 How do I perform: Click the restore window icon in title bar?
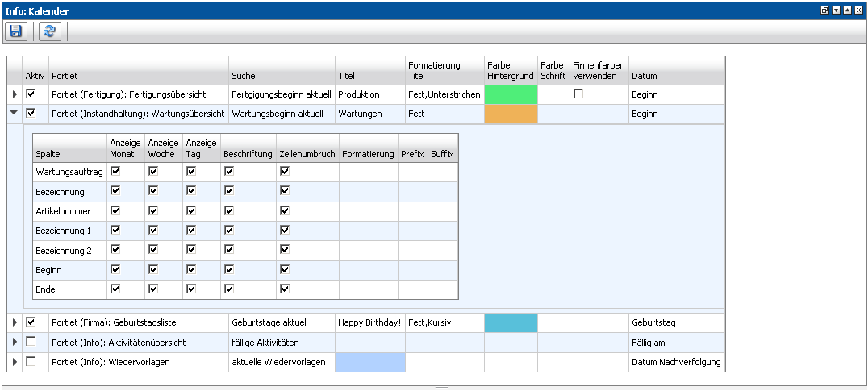click(x=824, y=10)
